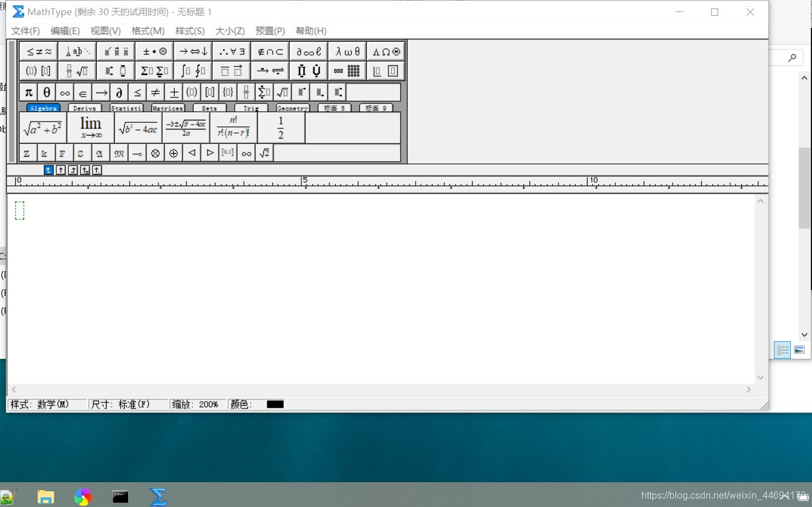Insert the single ± plus-minus symbol button
Screen dimensions: 812x507
coord(174,93)
